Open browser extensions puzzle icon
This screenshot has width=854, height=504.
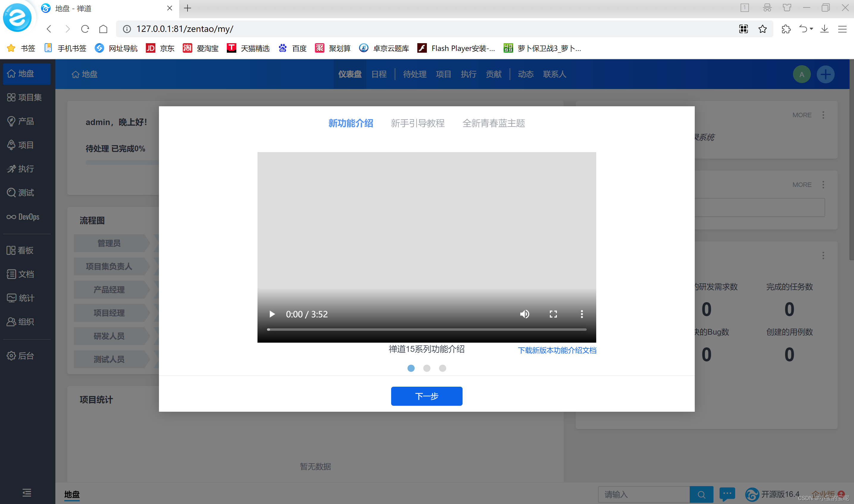tap(786, 29)
